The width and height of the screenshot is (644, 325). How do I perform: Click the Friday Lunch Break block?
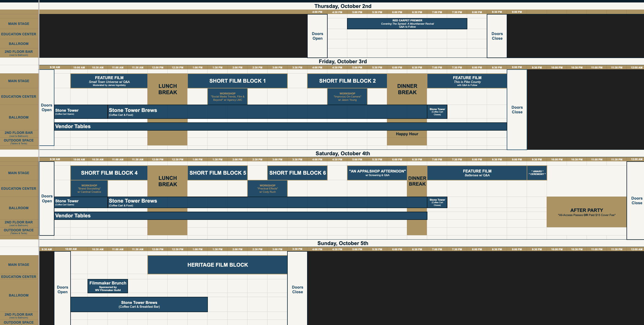[x=167, y=89]
